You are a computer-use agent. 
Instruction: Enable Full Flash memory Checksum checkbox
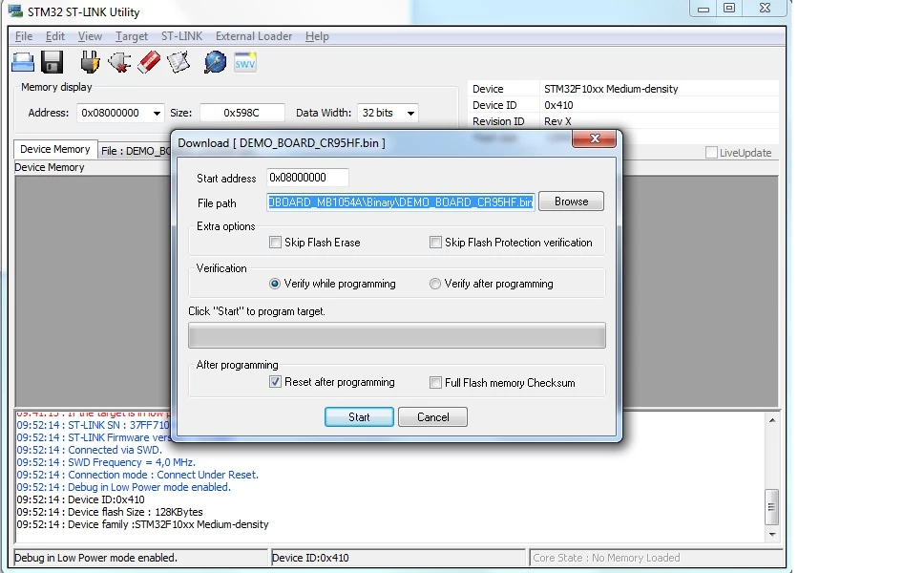pos(435,383)
